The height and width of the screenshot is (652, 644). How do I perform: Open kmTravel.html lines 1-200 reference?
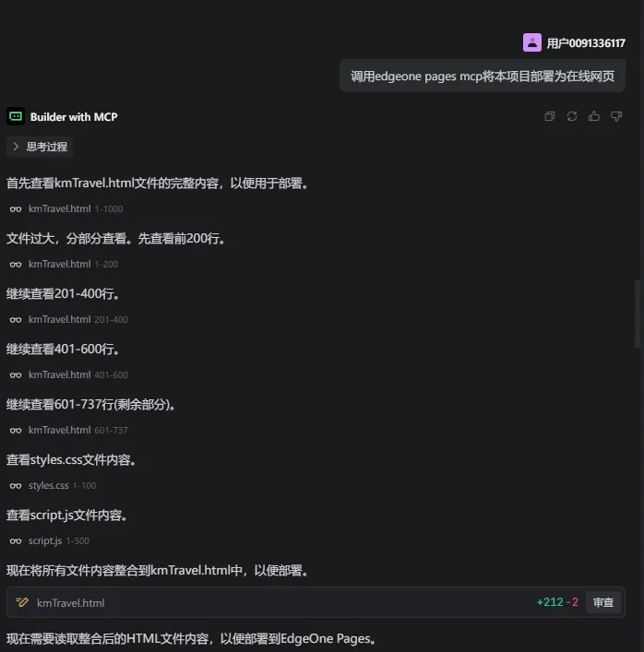[x=64, y=264]
